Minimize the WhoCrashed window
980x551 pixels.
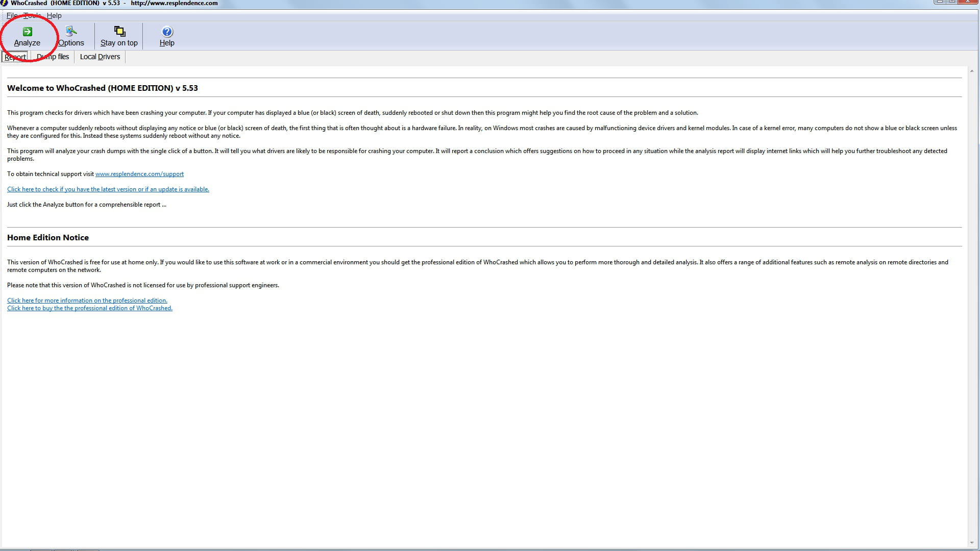click(x=940, y=2)
